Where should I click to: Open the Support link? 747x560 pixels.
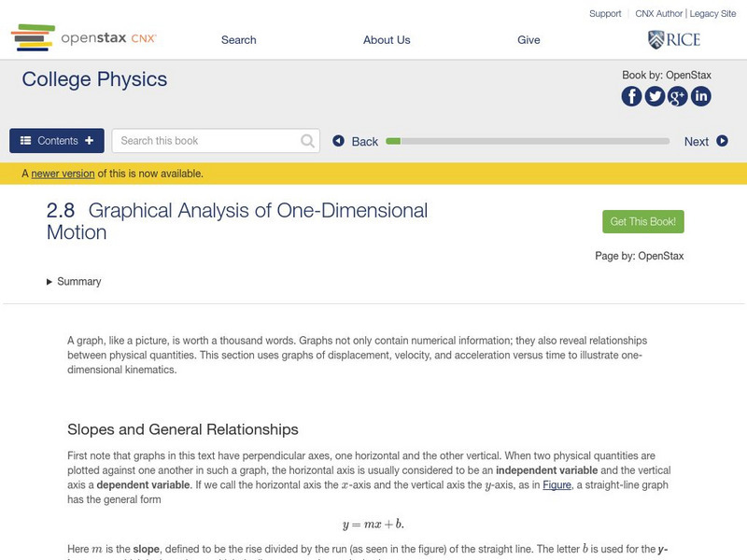pyautogui.click(x=605, y=14)
